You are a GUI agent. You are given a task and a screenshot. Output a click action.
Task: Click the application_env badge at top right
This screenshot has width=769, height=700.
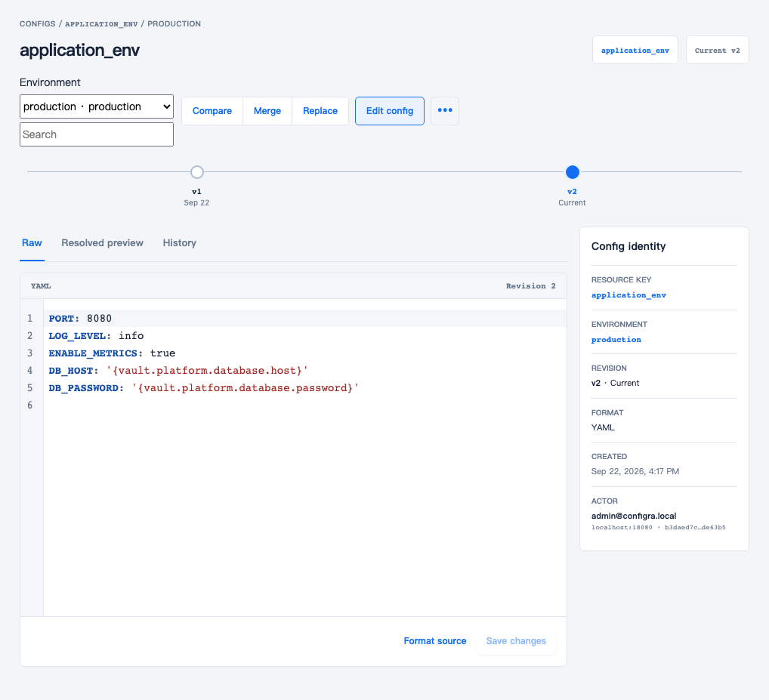tap(635, 50)
